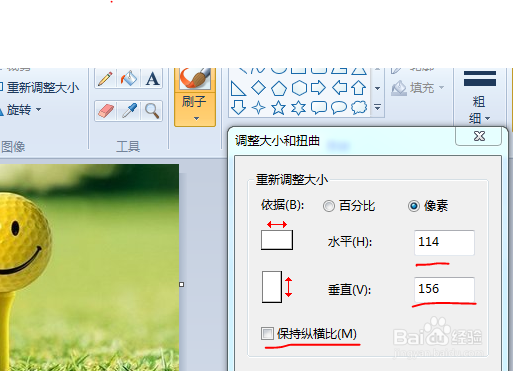Click the 水平(H) value field showing 114
The height and width of the screenshot is (371, 513).
(444, 242)
